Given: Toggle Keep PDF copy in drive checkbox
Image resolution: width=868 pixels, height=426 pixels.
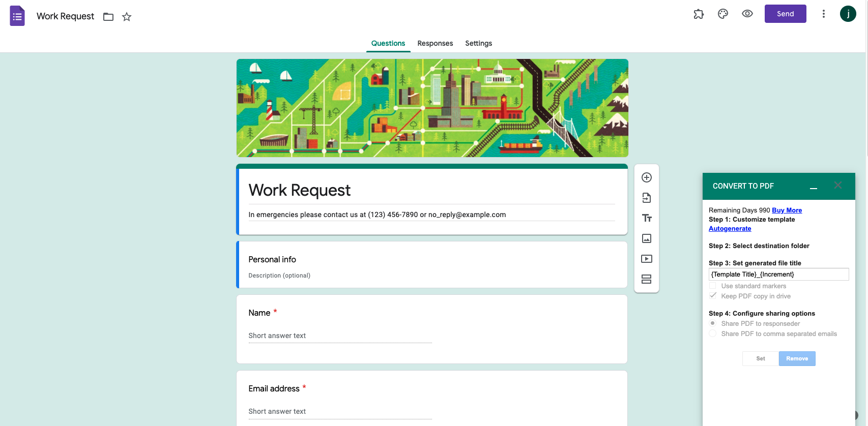Looking at the screenshot, I should [713, 296].
